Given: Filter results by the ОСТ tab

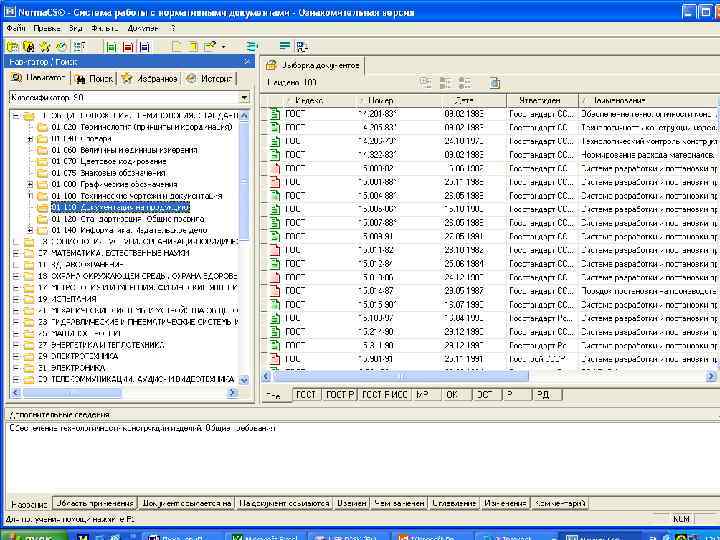Looking at the screenshot, I should click(x=486, y=395).
